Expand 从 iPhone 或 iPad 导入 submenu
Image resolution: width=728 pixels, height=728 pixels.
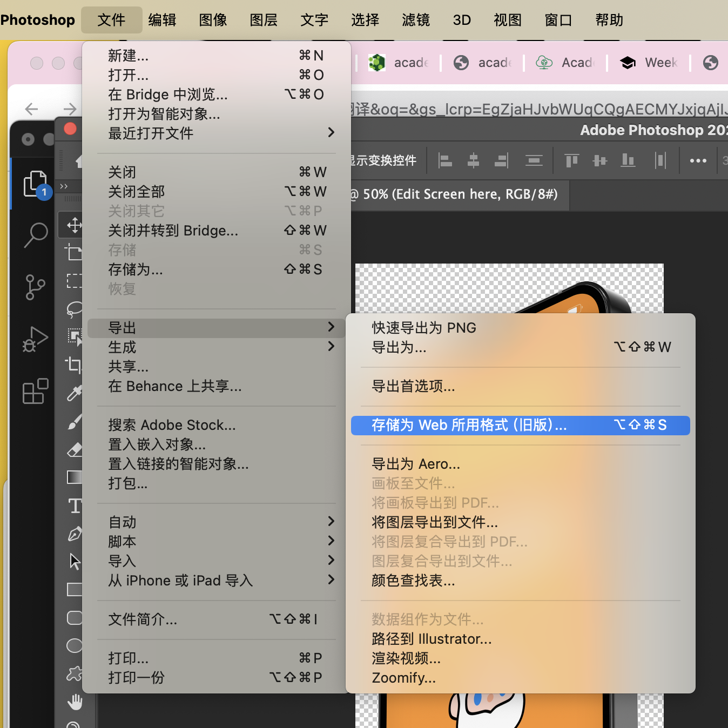216,580
